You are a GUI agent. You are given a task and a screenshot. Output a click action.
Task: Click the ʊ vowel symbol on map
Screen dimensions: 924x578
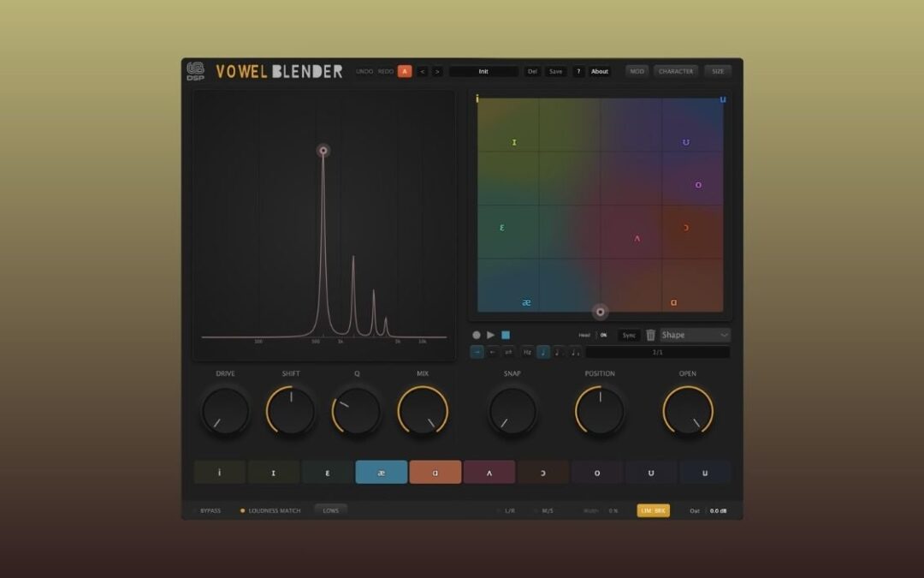click(x=686, y=142)
